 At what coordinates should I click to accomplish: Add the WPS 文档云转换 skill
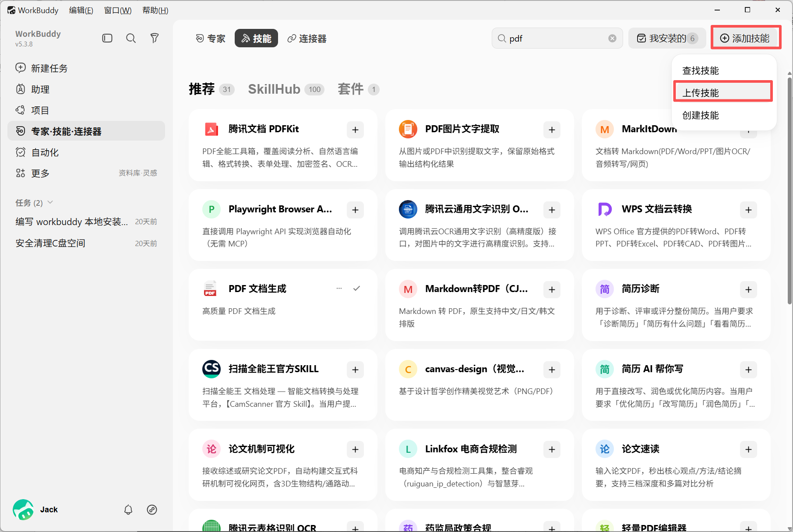(748, 210)
